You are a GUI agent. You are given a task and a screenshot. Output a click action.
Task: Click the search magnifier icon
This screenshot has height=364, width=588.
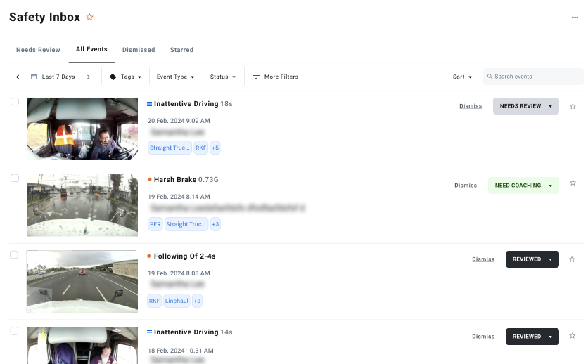coord(490,77)
